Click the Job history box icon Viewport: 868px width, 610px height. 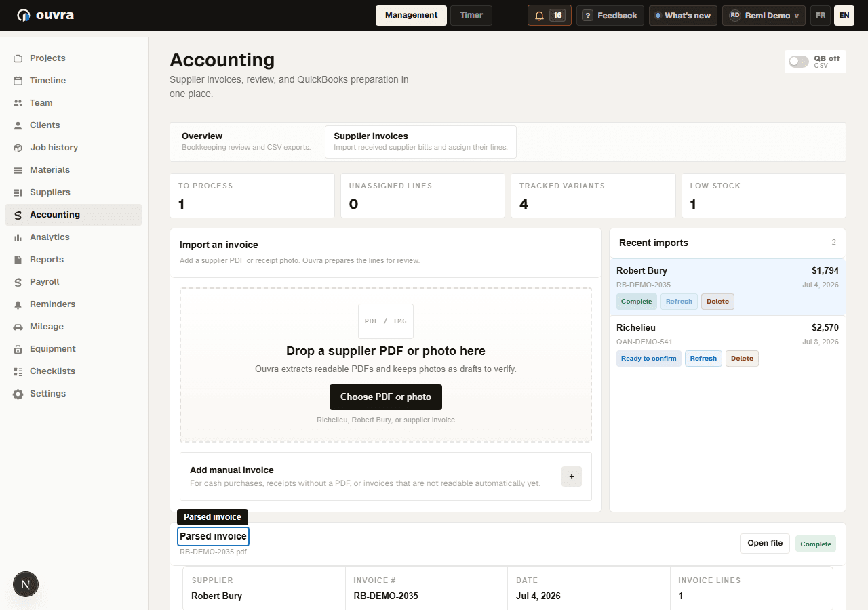pos(18,148)
